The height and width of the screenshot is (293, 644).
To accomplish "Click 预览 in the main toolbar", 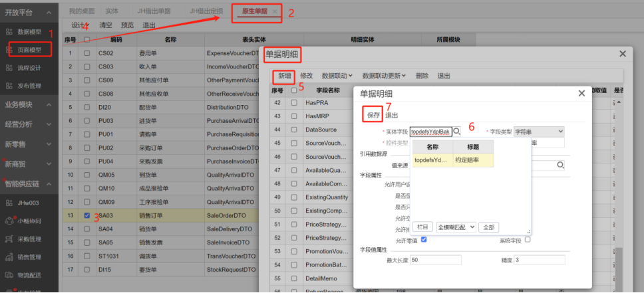I will 127,25.
